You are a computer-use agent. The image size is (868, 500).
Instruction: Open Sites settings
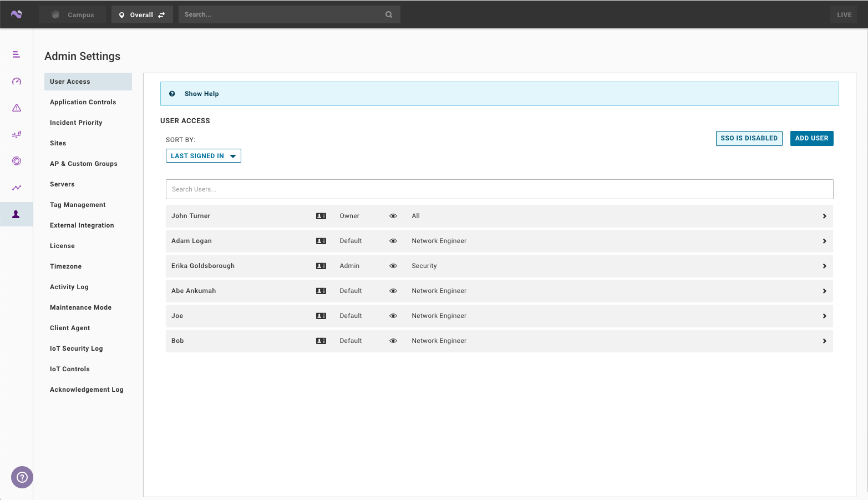coord(58,143)
